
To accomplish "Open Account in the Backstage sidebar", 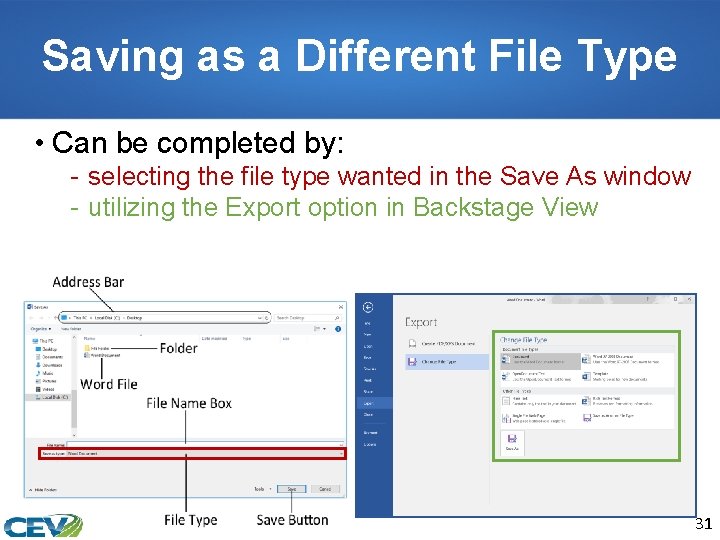I will [x=370, y=433].
